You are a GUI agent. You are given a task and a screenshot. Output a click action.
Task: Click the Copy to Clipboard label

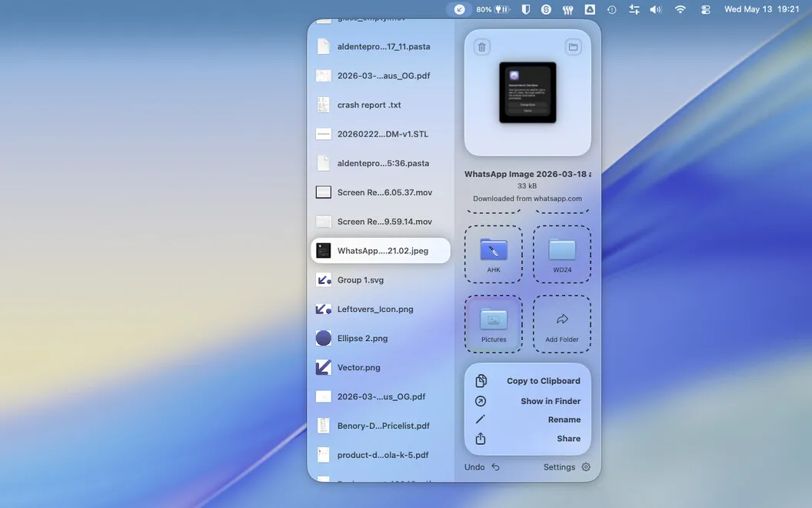(543, 381)
